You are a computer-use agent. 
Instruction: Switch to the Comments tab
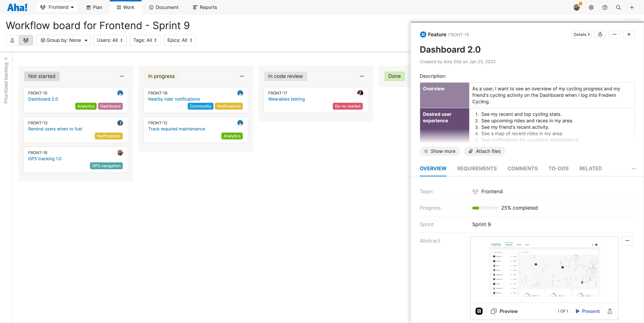coord(523,169)
